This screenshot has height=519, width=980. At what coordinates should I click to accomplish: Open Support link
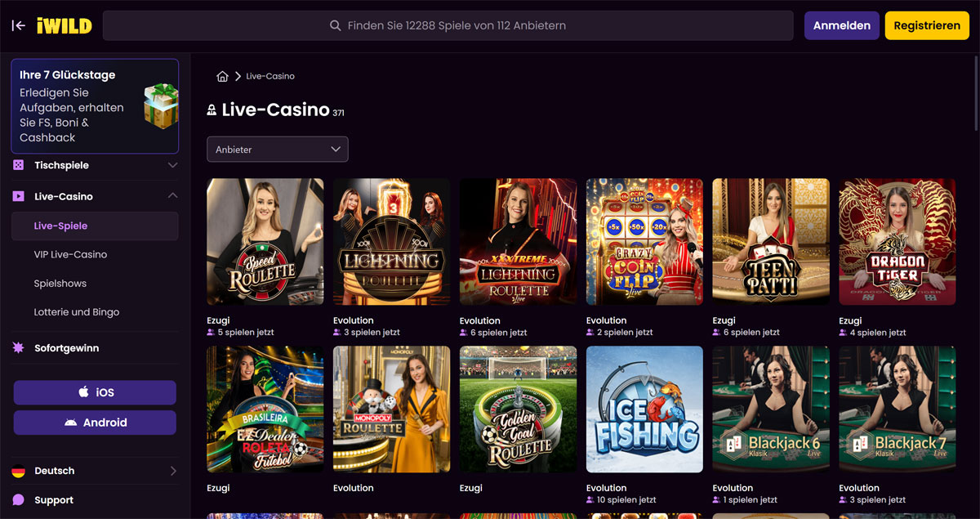tap(54, 500)
